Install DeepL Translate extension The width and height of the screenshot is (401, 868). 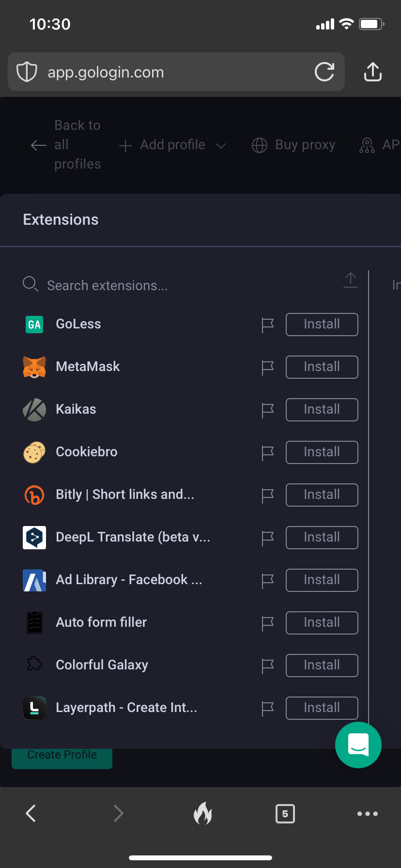coord(322,538)
